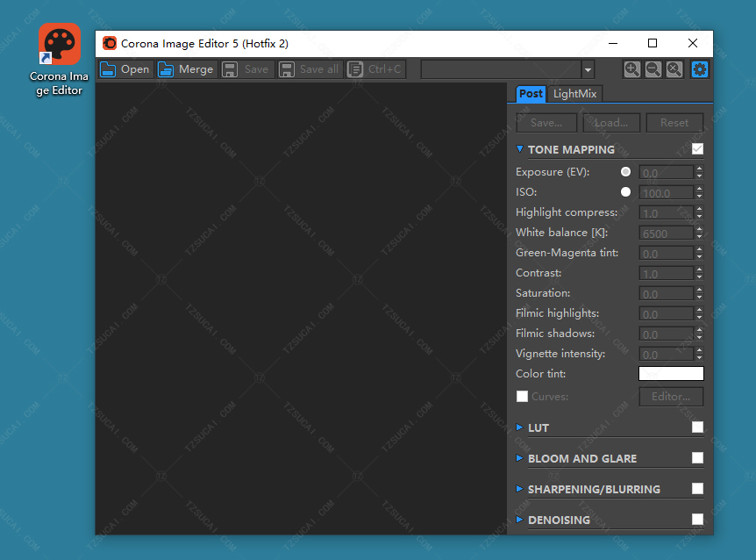Click the Filmic shadows value field
This screenshot has width=756, height=560.
click(667, 334)
